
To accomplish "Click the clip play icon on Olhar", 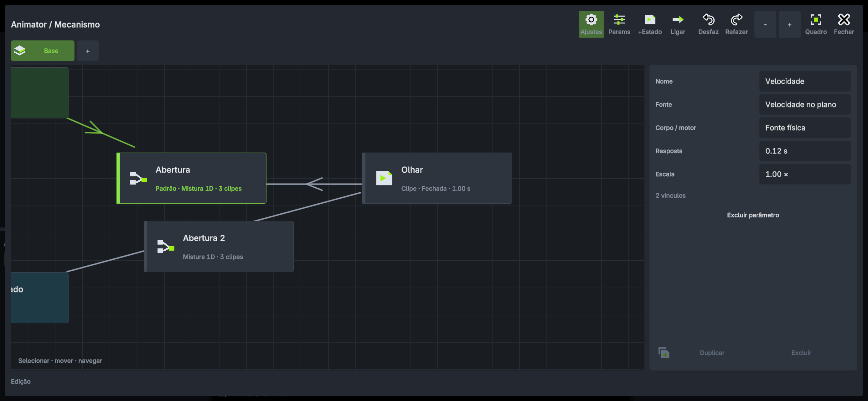I will pyautogui.click(x=384, y=178).
